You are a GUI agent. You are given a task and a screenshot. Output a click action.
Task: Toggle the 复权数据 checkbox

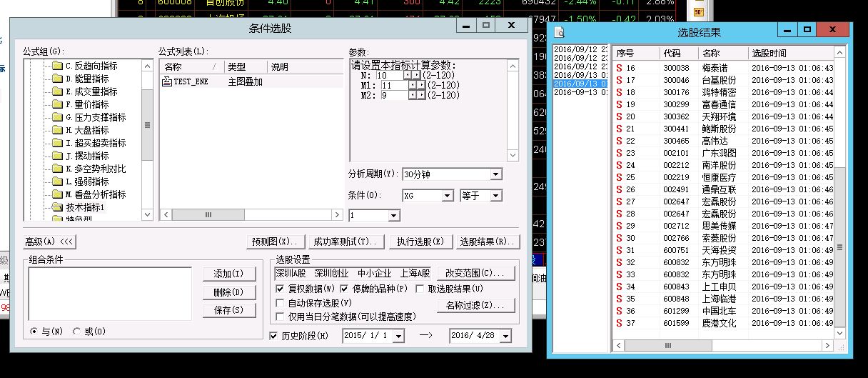280,289
